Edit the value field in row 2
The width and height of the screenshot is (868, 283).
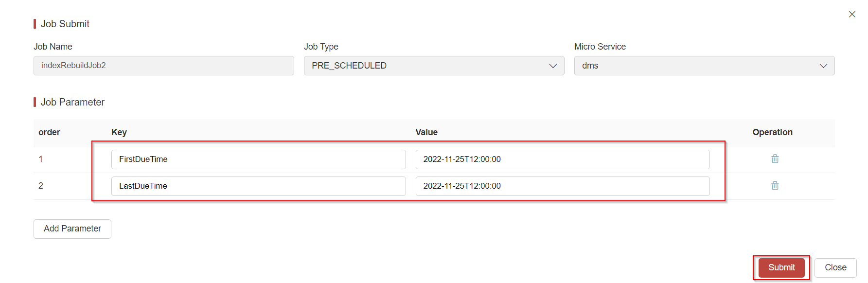click(x=562, y=186)
